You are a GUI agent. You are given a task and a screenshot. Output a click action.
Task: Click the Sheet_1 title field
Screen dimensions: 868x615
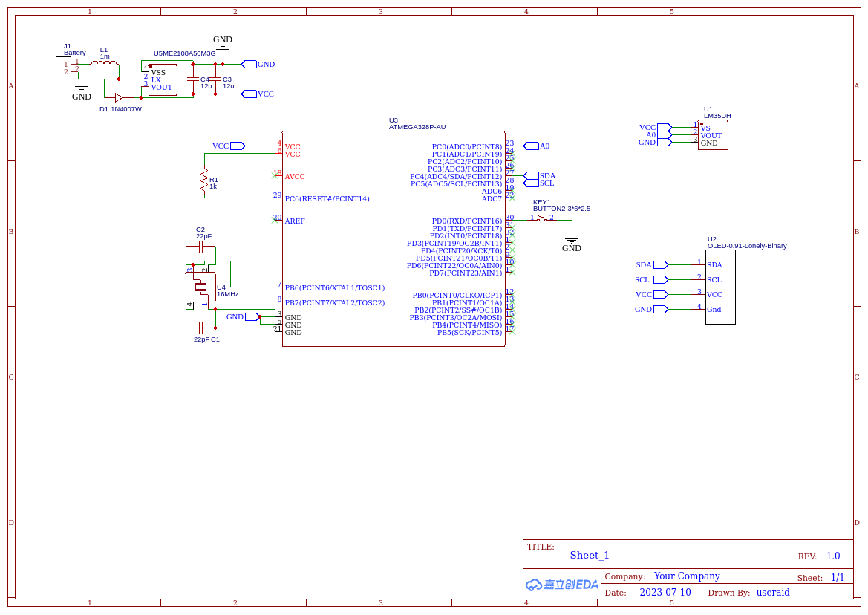coord(590,556)
